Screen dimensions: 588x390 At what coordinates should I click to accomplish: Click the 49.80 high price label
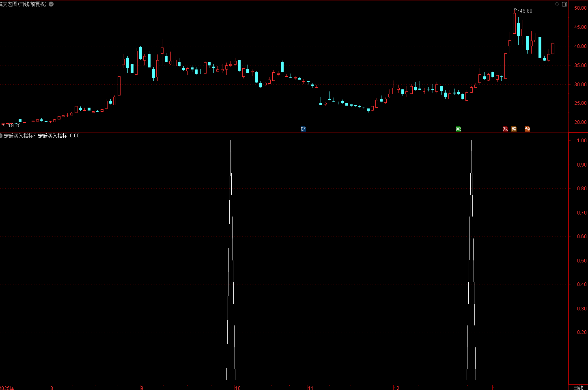[x=526, y=11]
